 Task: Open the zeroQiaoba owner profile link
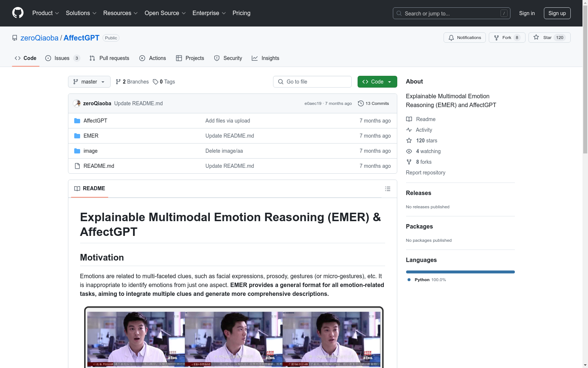pyautogui.click(x=39, y=38)
